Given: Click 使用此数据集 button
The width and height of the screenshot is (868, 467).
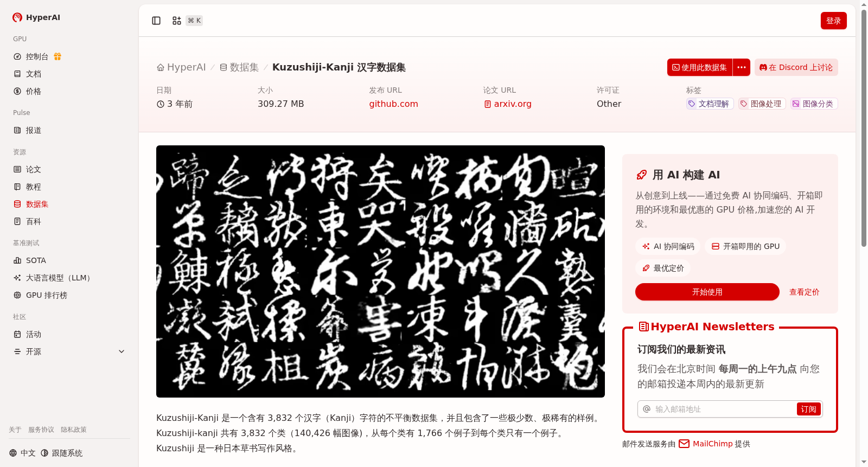Looking at the screenshot, I should pos(700,67).
